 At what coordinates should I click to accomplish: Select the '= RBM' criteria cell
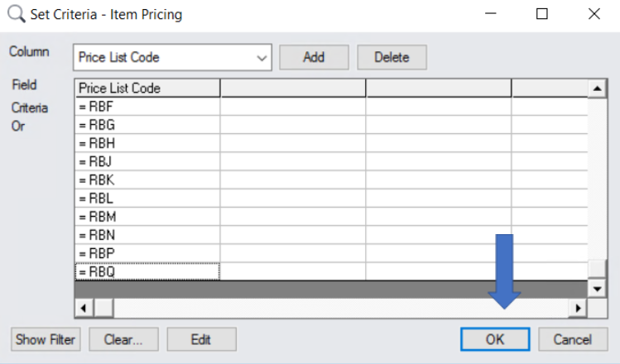click(147, 216)
